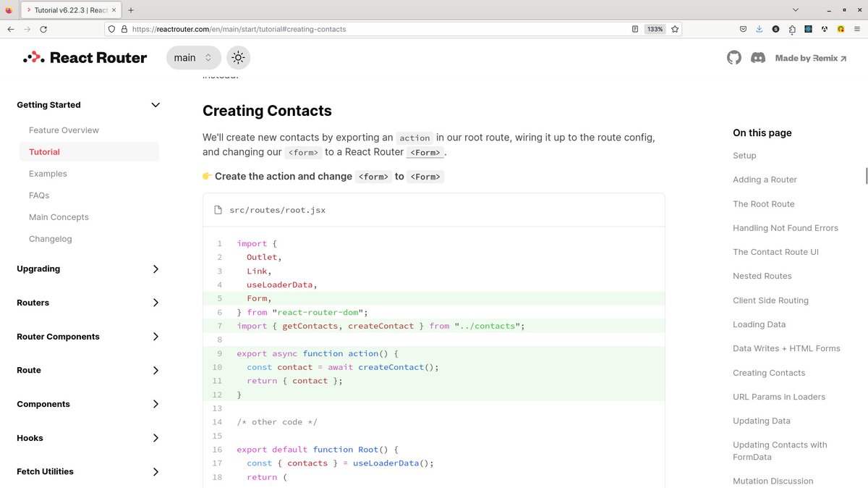The height and width of the screenshot is (488, 868).
Task: Bookmark this page with the star icon
Action: tap(675, 29)
